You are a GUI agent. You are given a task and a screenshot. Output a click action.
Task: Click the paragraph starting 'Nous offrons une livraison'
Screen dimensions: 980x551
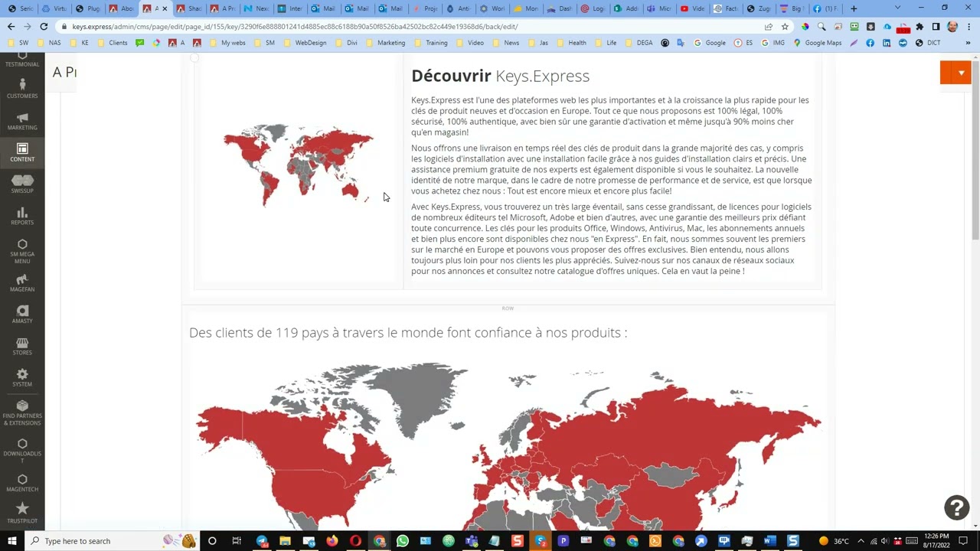pyautogui.click(x=612, y=170)
